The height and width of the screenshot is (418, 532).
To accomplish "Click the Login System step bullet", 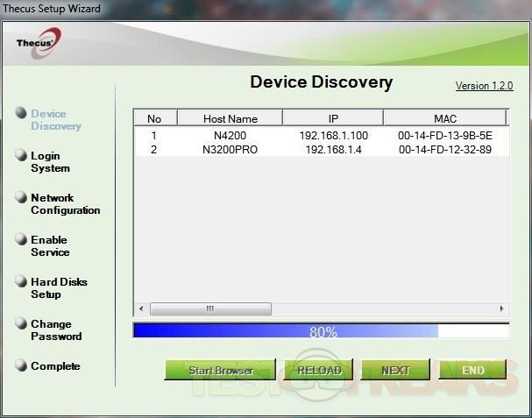I will (x=22, y=155).
